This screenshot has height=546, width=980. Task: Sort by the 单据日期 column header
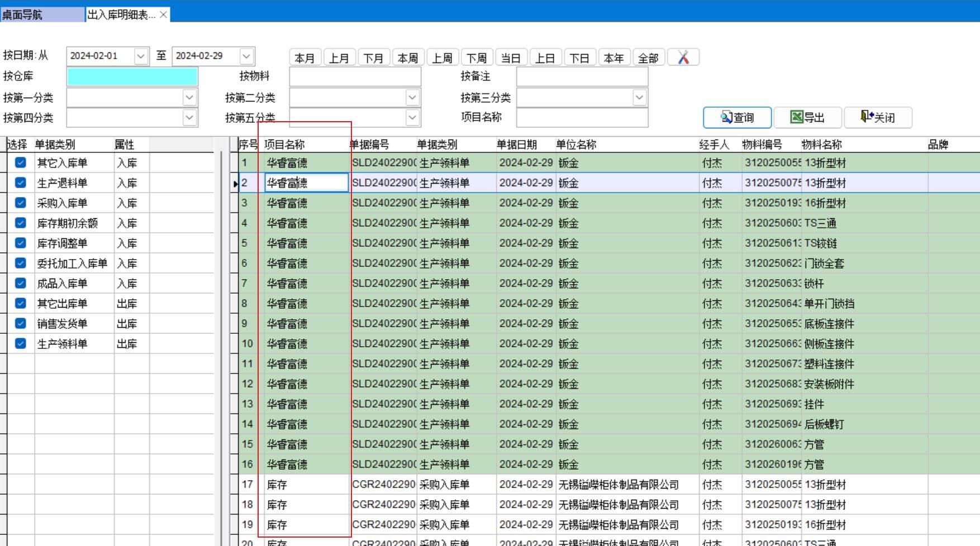[x=517, y=145]
